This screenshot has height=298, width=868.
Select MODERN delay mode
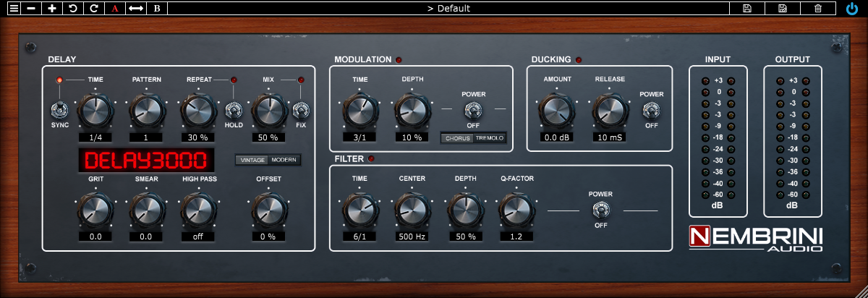[x=284, y=160]
